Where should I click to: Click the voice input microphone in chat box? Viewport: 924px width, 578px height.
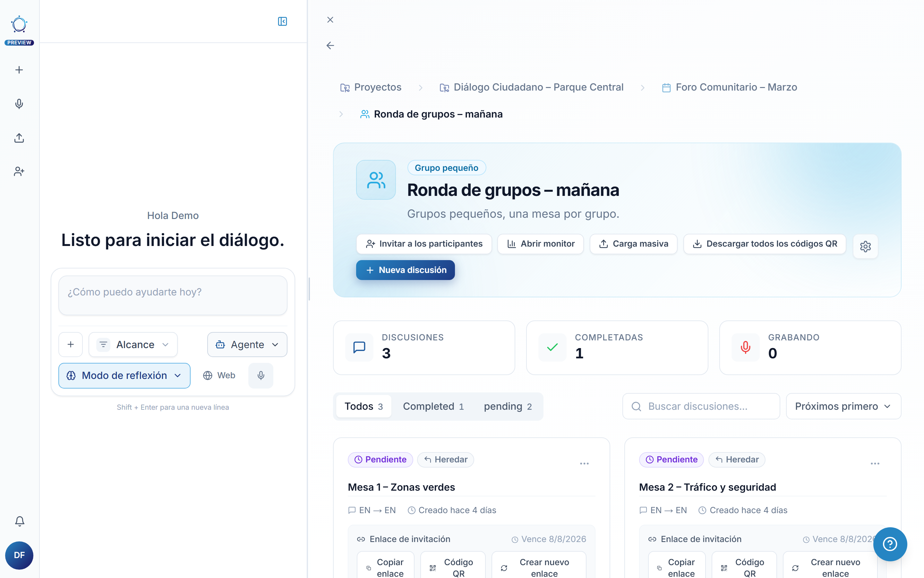point(261,375)
